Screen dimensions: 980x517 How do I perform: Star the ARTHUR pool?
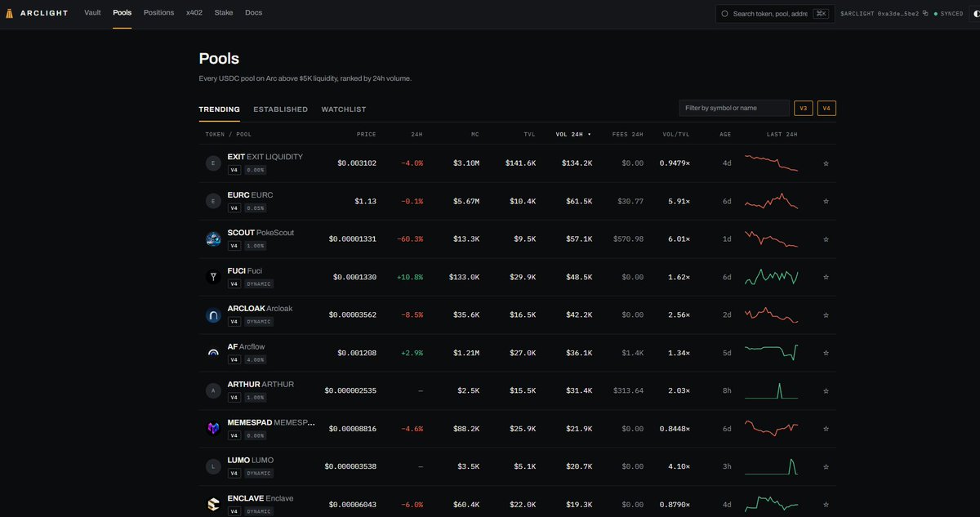coord(826,390)
